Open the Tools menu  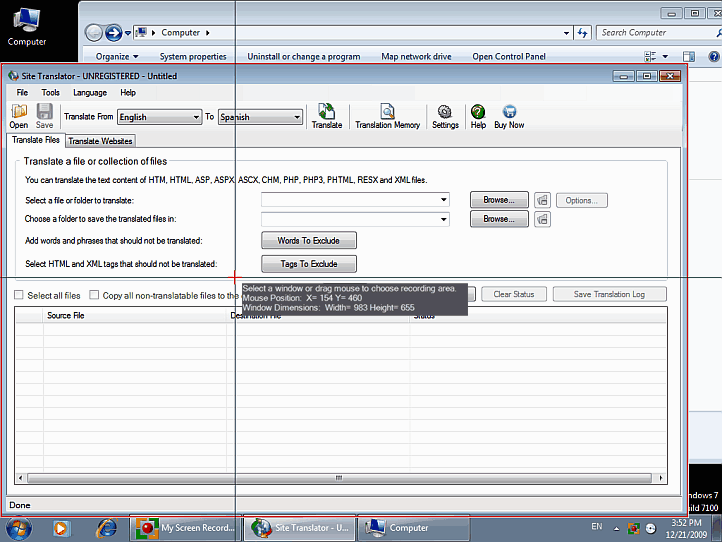click(x=51, y=93)
